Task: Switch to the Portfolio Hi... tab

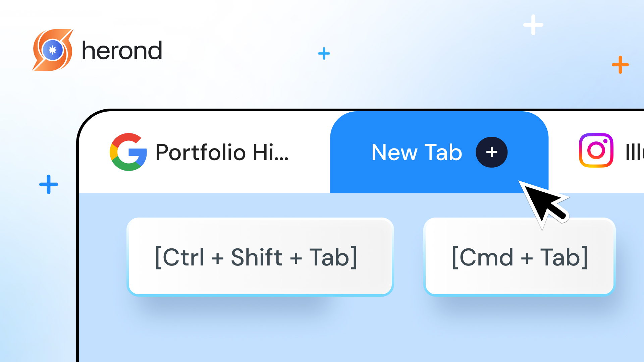Action: [x=222, y=153]
